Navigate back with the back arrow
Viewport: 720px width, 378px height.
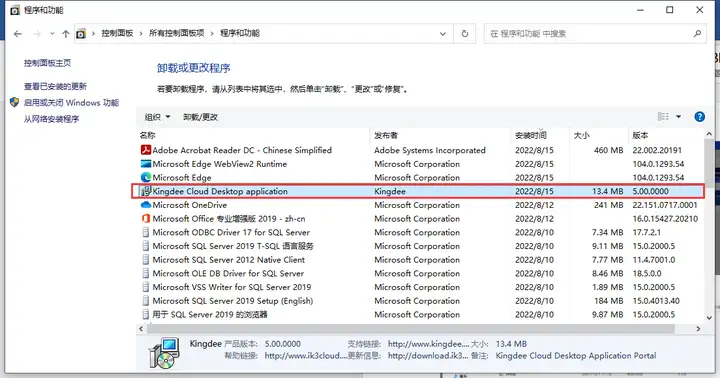click(18, 34)
